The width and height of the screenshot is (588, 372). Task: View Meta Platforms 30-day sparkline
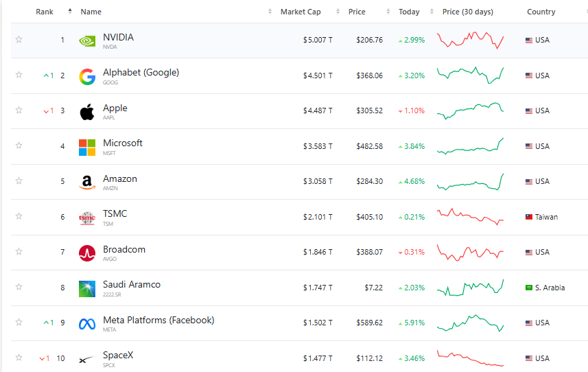pyautogui.click(x=470, y=323)
